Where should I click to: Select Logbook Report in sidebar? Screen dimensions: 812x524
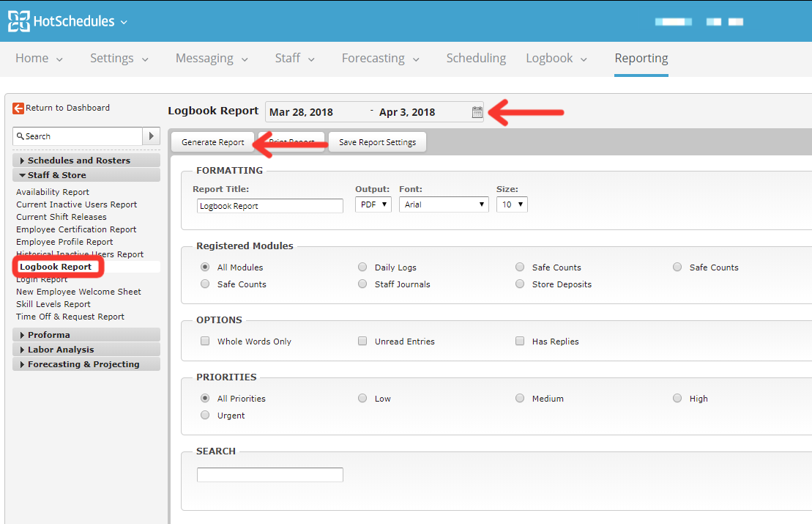pyautogui.click(x=56, y=267)
